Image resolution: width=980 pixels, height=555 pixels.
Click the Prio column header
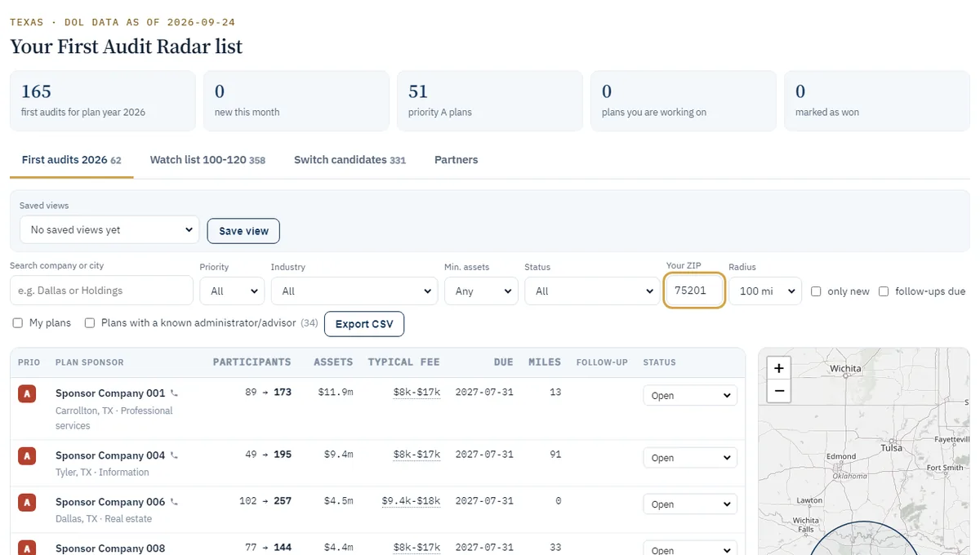point(29,362)
